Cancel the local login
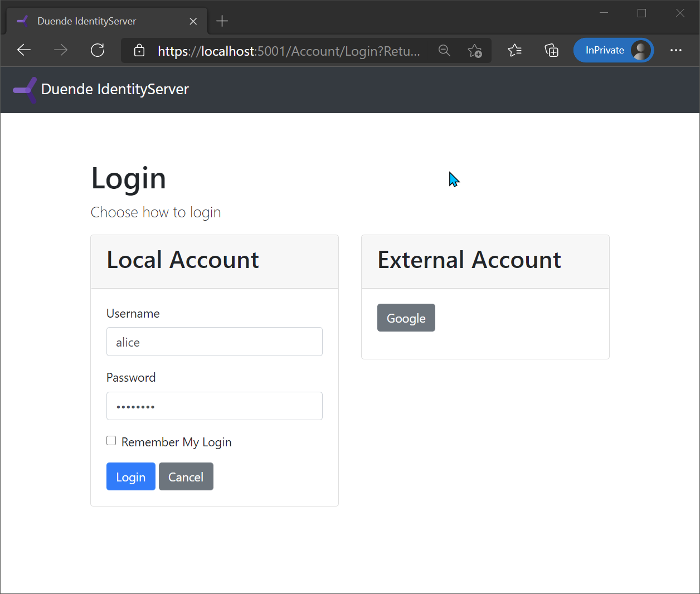Screen dimensions: 700x594 tap(186, 476)
